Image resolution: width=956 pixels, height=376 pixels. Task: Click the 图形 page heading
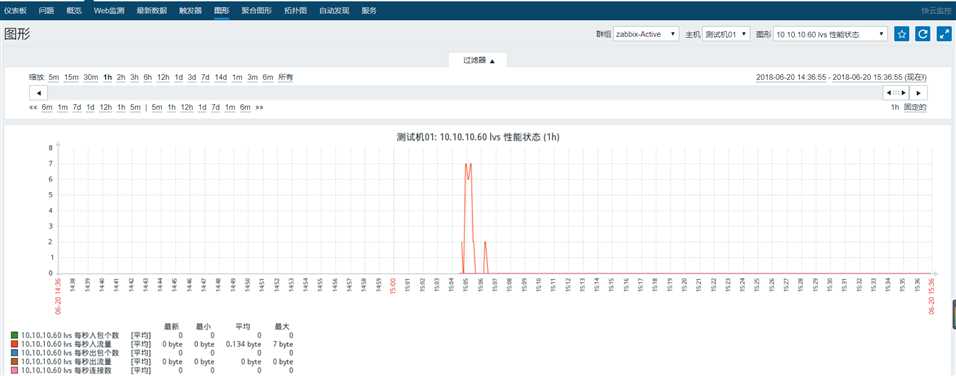17,34
